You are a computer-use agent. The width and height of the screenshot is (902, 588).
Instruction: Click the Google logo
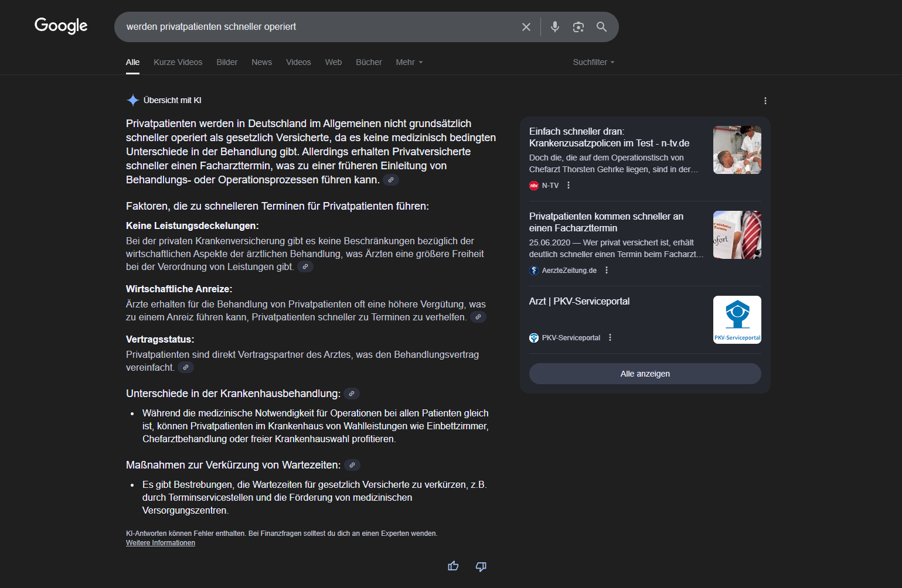61,26
